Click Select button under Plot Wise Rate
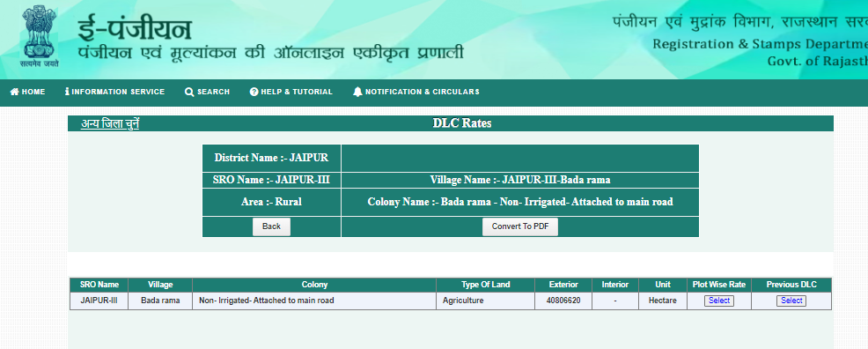The image size is (868, 349). click(719, 301)
